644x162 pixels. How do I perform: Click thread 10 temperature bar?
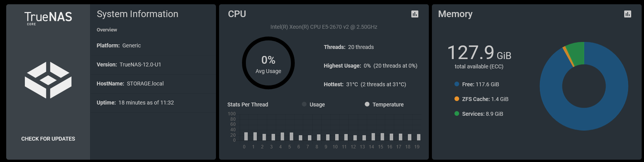337,137
